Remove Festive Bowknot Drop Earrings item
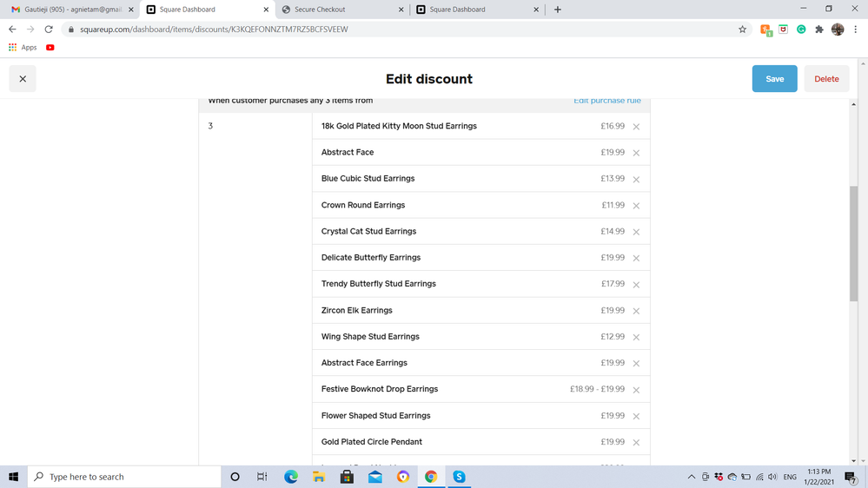 (636, 390)
